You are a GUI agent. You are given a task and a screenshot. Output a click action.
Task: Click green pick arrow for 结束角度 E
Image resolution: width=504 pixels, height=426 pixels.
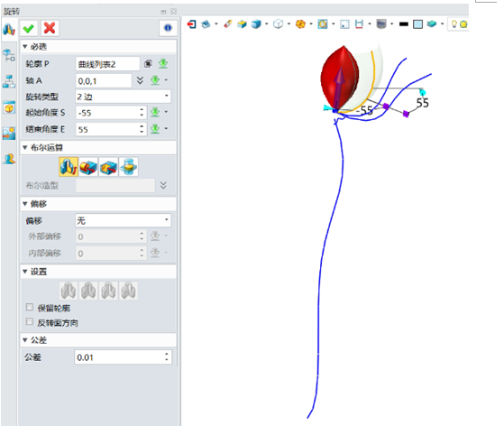tap(155, 129)
